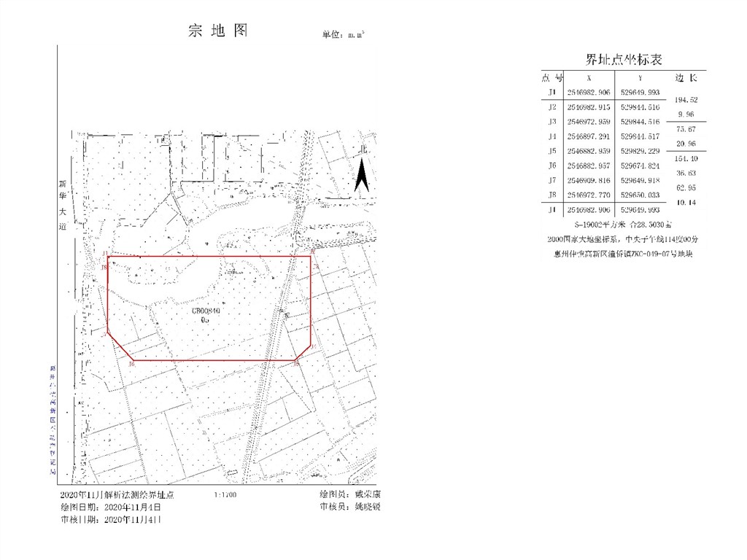Click the J2 corner point on the map

(311, 257)
